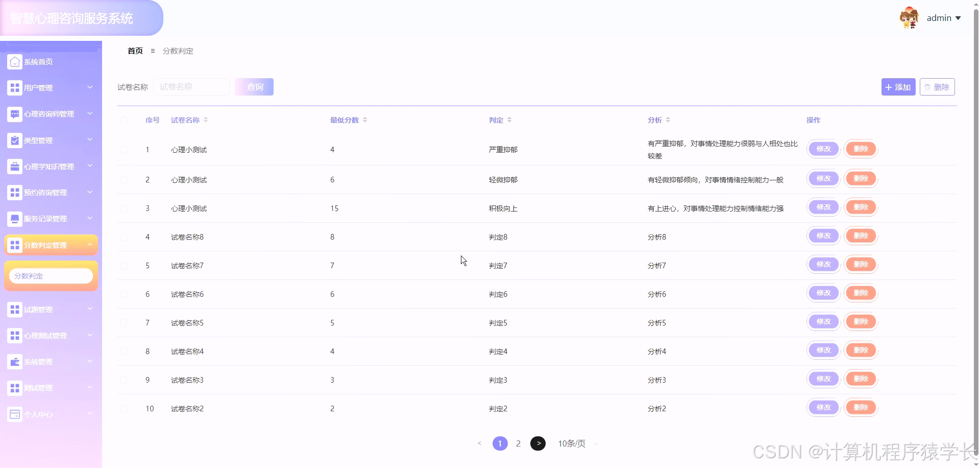Check the checkbox for row 1 心理小测试

[124, 149]
